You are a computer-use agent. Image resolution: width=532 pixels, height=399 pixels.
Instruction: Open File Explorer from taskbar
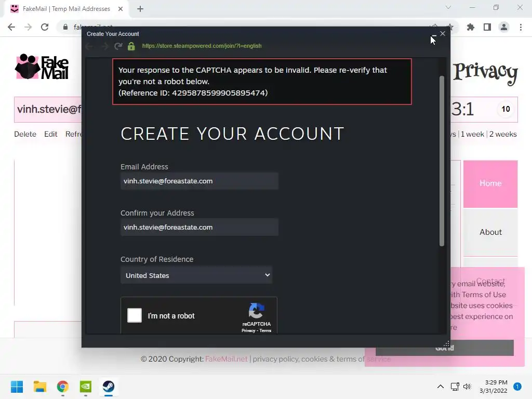(39, 387)
